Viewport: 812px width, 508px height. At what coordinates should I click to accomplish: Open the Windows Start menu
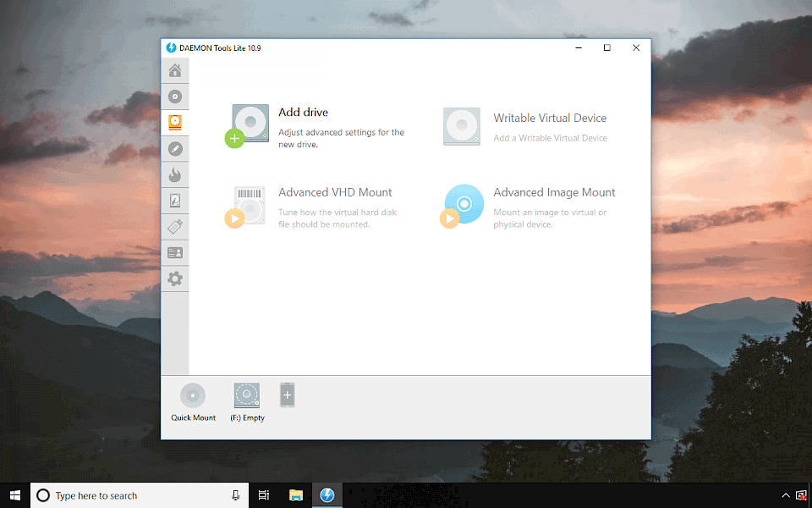pyautogui.click(x=15, y=495)
